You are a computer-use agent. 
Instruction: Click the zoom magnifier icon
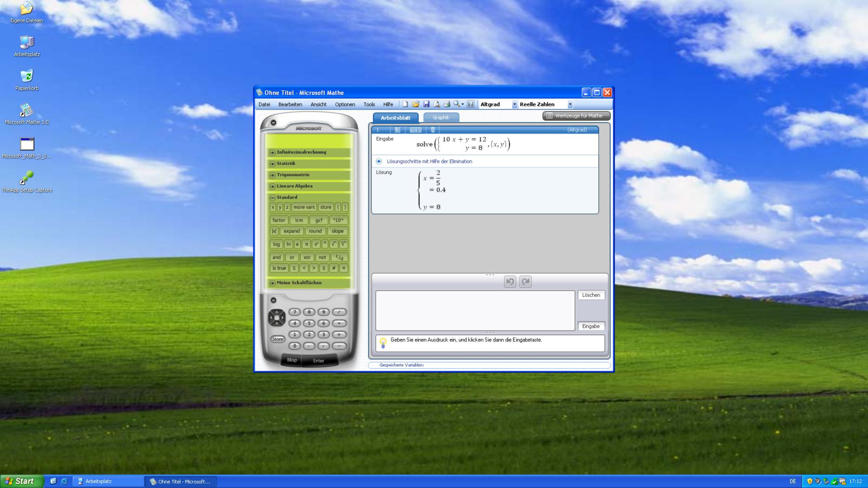(456, 104)
